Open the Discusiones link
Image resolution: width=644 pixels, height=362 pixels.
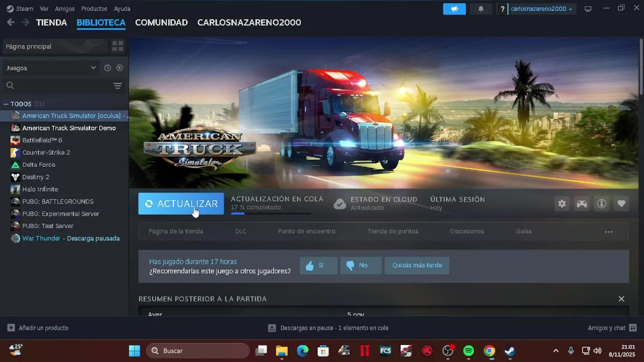[x=467, y=231]
